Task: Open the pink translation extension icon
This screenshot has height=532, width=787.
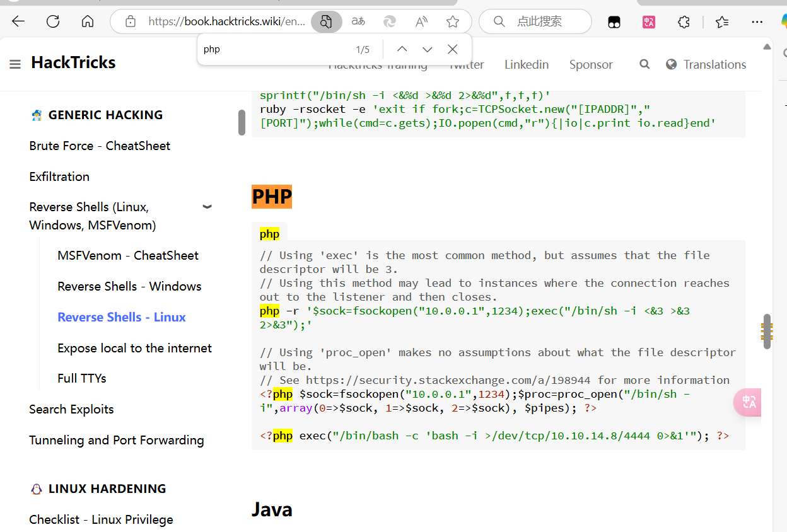Action: tap(649, 22)
